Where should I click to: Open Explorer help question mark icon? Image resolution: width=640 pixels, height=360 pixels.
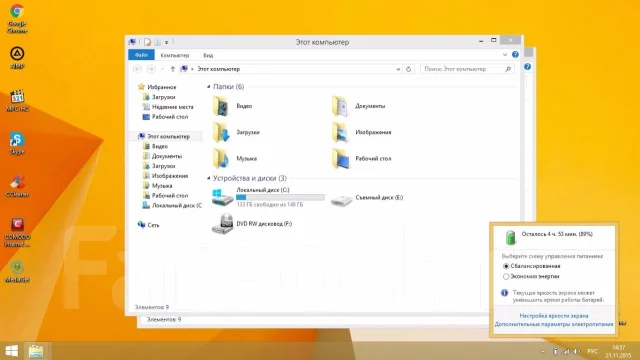[515, 55]
